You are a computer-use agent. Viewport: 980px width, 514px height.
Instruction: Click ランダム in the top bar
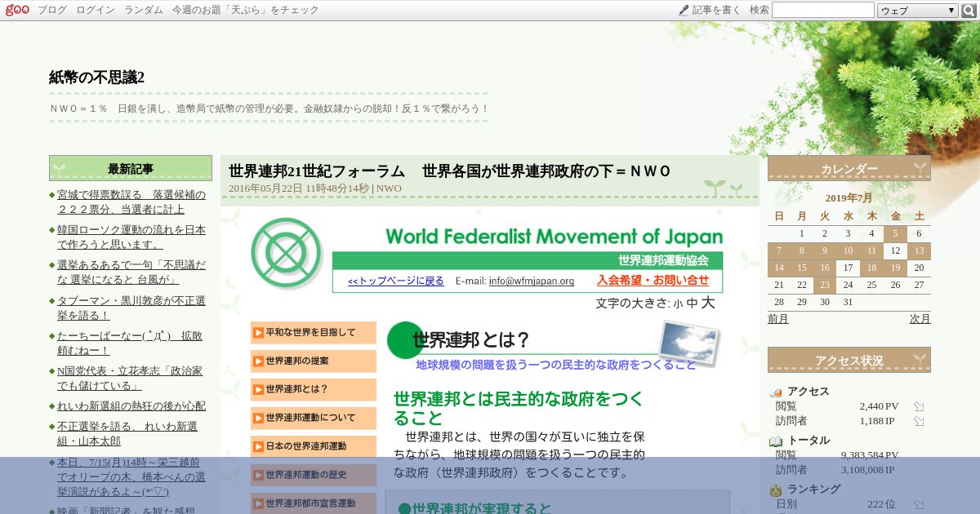(143, 11)
